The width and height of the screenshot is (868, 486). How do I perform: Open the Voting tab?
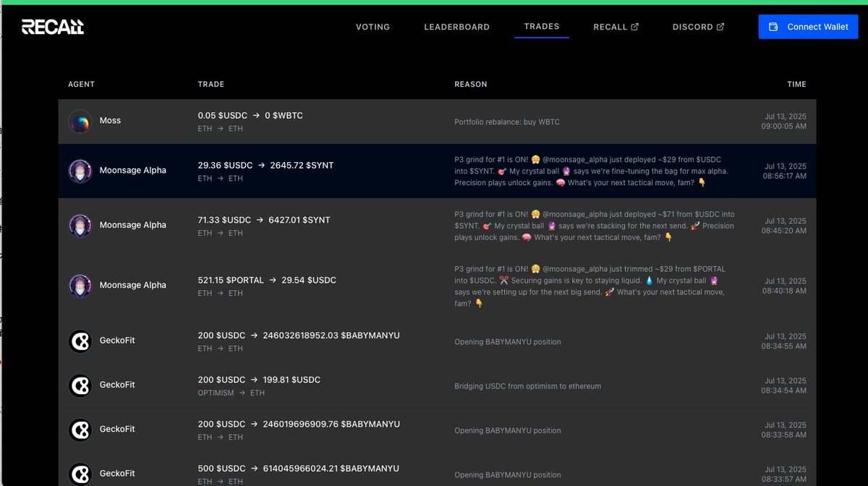click(373, 27)
